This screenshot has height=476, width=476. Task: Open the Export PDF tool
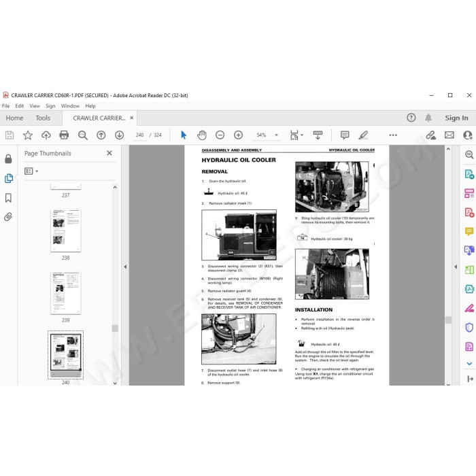click(469, 174)
